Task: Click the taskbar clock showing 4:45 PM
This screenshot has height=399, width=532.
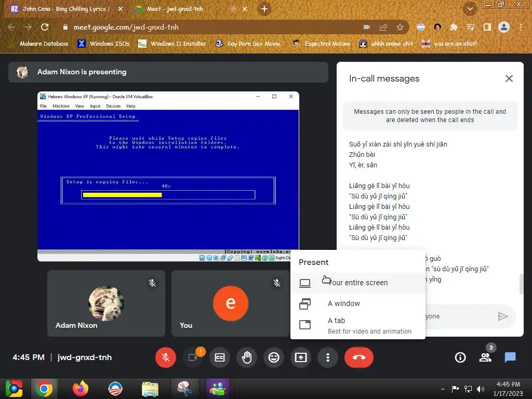Action: coord(508,389)
